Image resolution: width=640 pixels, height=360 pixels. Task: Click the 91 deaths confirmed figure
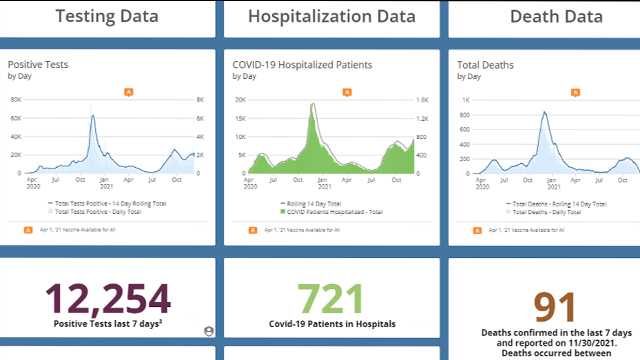555,307
